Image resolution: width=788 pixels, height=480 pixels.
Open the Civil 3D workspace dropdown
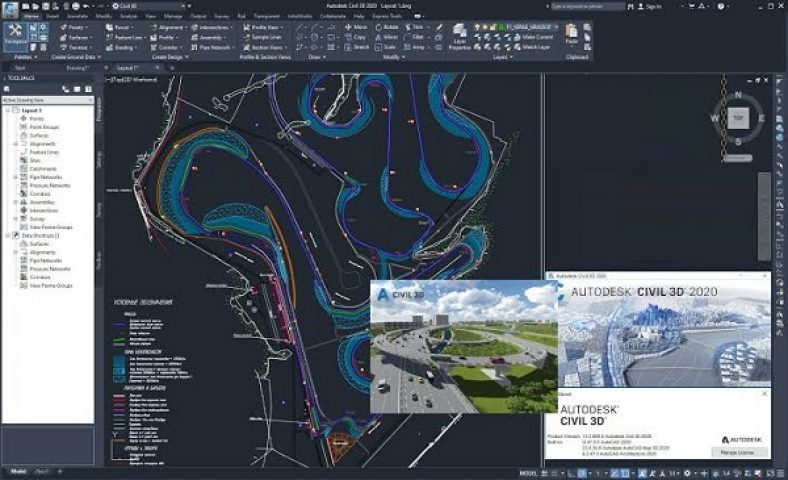click(149, 6)
